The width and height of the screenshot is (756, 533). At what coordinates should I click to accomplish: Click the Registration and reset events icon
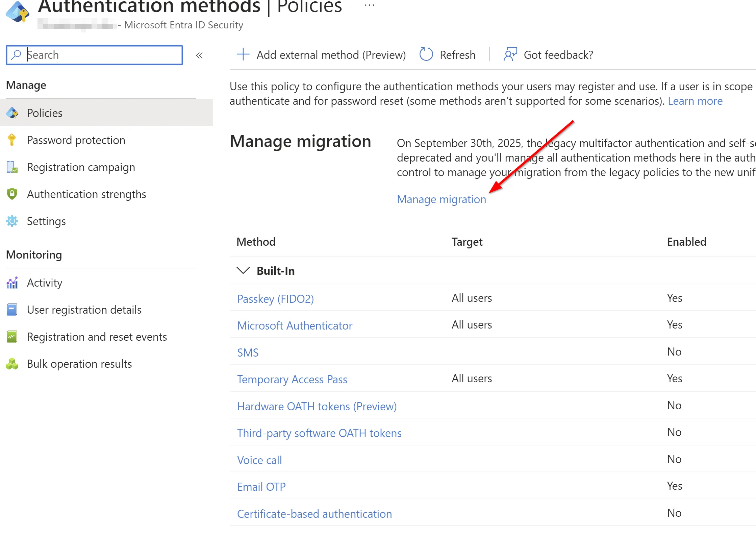click(12, 337)
